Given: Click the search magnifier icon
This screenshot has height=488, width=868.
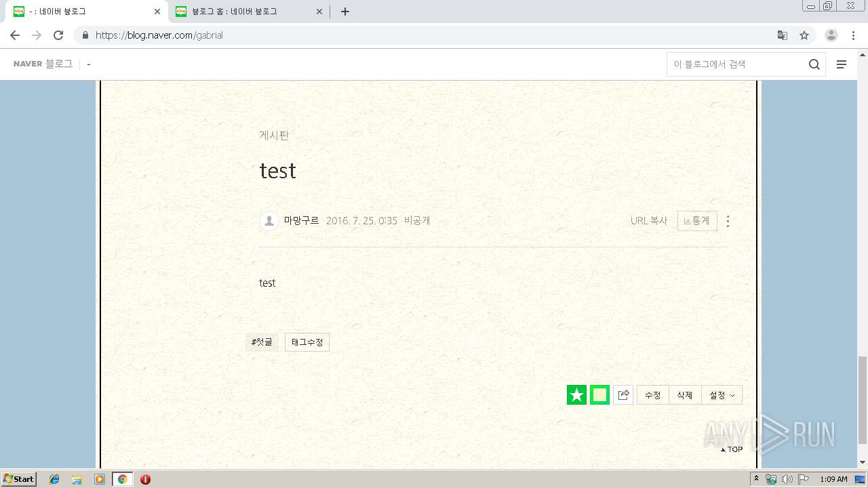Looking at the screenshot, I should pyautogui.click(x=814, y=64).
